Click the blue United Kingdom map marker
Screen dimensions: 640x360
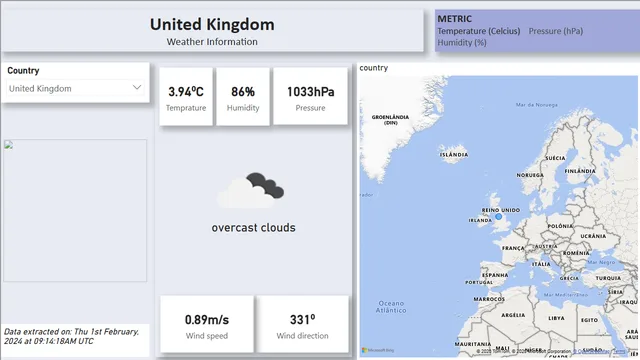point(498,217)
